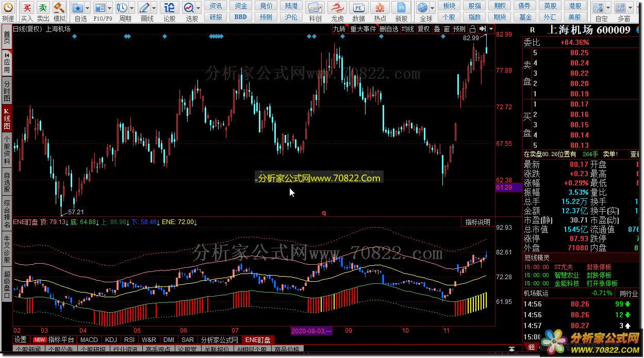
Task: Open the 论股 stock discussion icon
Action: [169, 8]
